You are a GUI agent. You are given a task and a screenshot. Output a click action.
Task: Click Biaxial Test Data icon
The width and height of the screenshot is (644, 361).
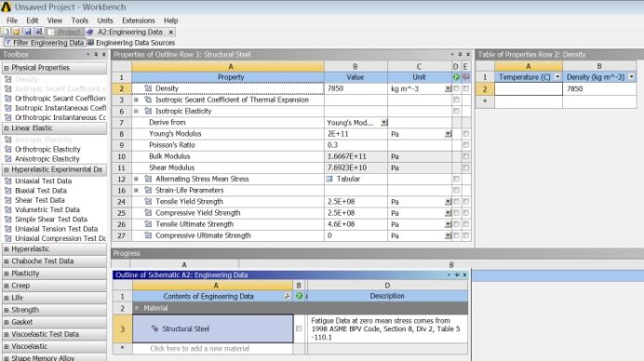[7, 191]
